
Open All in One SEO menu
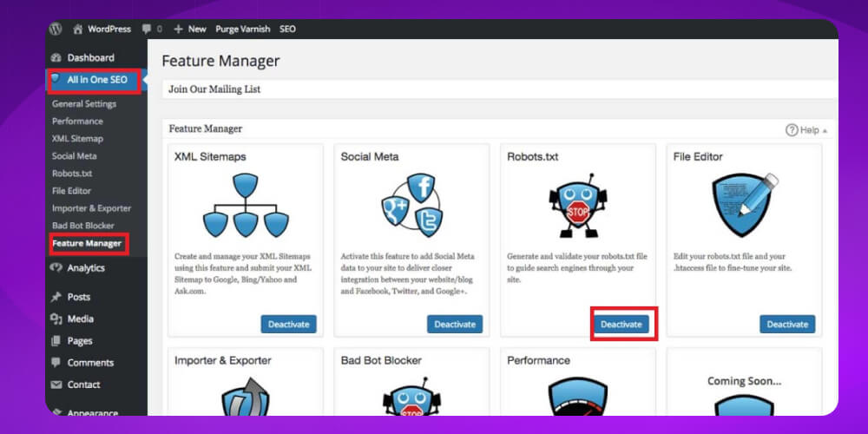tap(97, 80)
